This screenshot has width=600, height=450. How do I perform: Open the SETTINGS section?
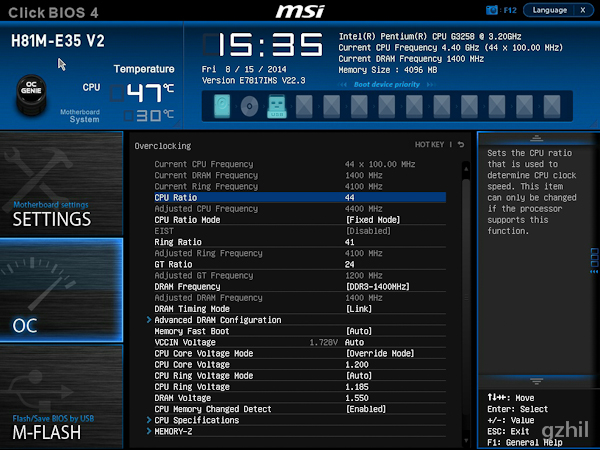point(61,183)
